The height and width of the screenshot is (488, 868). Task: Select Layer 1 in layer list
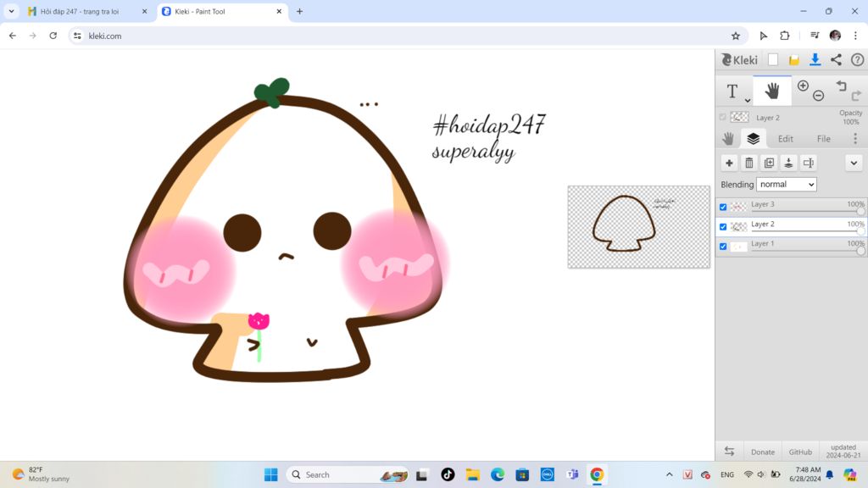click(791, 246)
